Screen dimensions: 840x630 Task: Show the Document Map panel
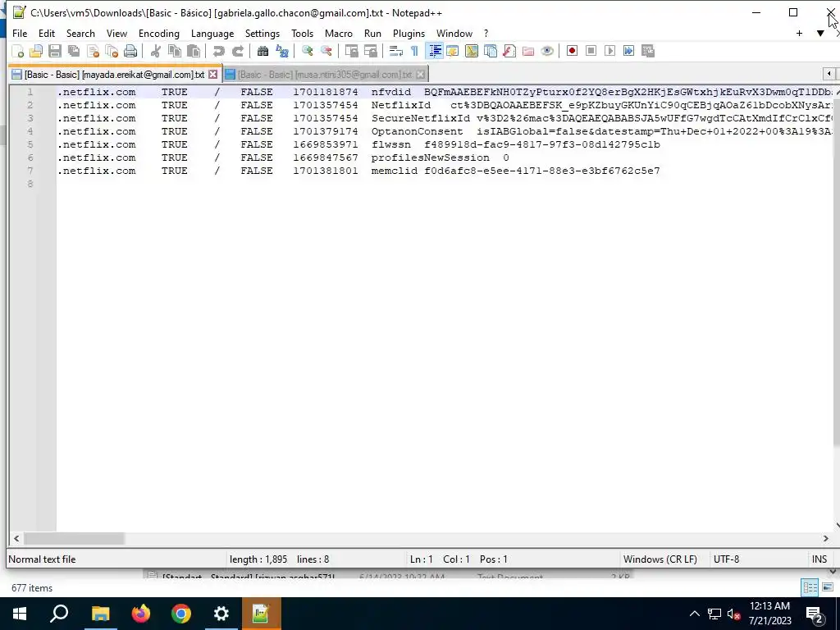tap(472, 51)
